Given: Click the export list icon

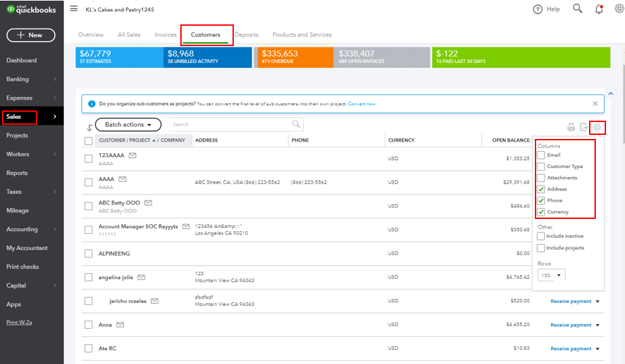Looking at the screenshot, I should click(583, 127).
